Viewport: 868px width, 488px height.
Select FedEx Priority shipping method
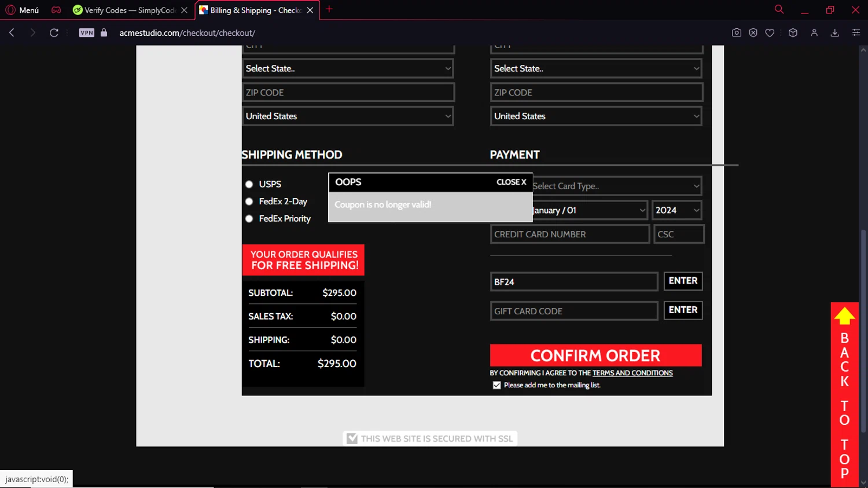(249, 219)
